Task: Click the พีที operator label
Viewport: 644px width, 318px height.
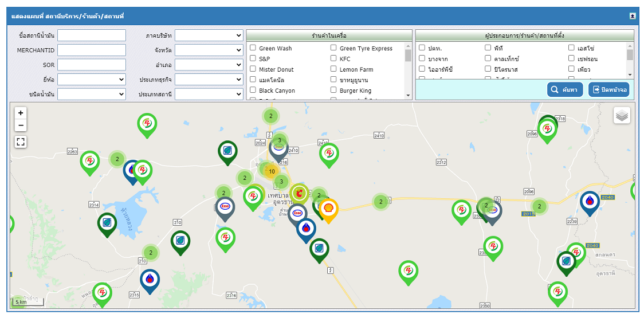Action: coord(498,48)
